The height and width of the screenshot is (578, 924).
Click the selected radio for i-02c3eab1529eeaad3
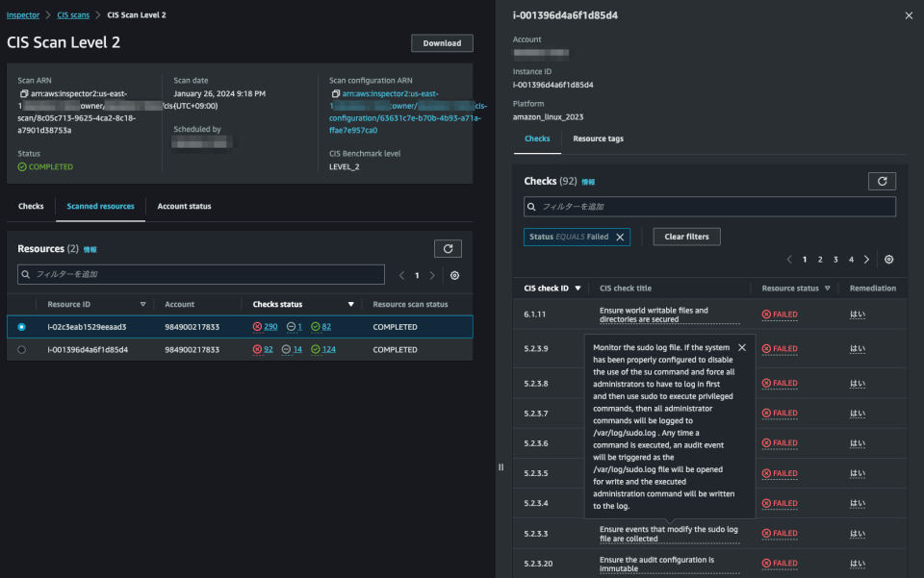point(21,326)
